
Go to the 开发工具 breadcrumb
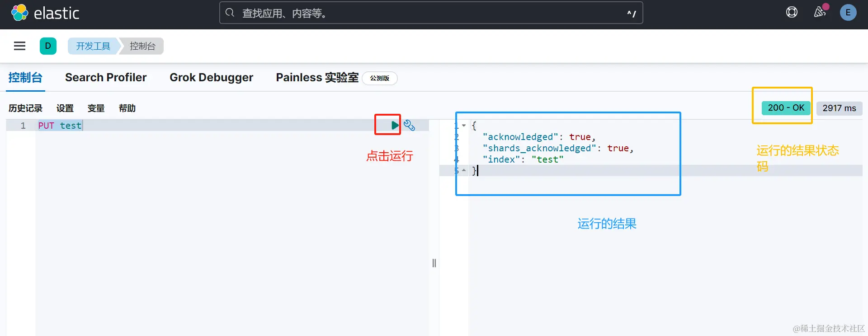click(93, 46)
